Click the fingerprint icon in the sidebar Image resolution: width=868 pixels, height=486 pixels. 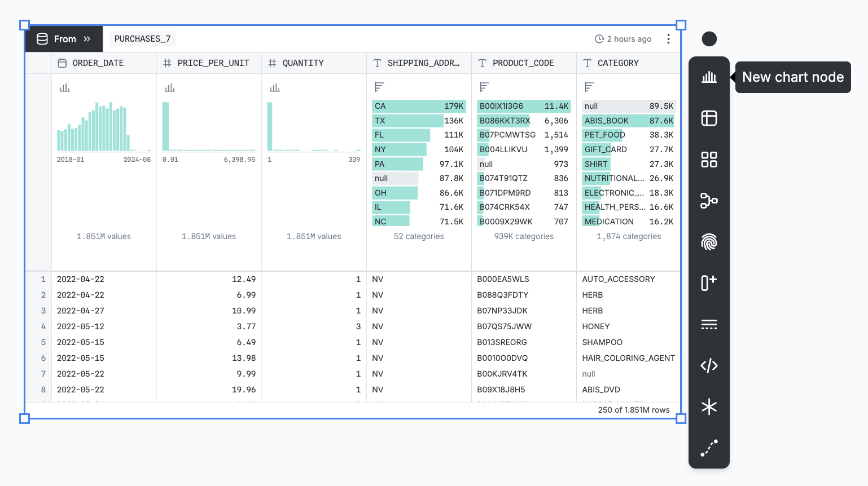pyautogui.click(x=709, y=242)
